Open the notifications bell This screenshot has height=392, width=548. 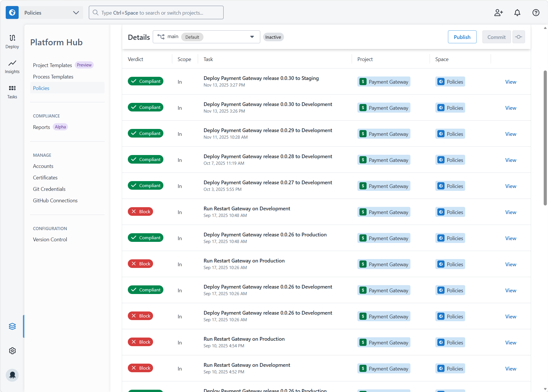(x=517, y=13)
